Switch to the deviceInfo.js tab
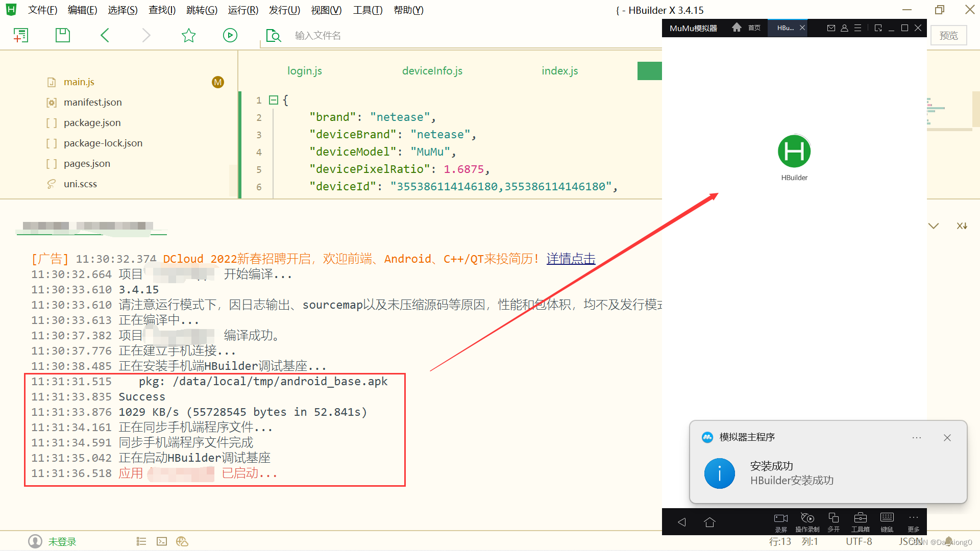 (432, 71)
